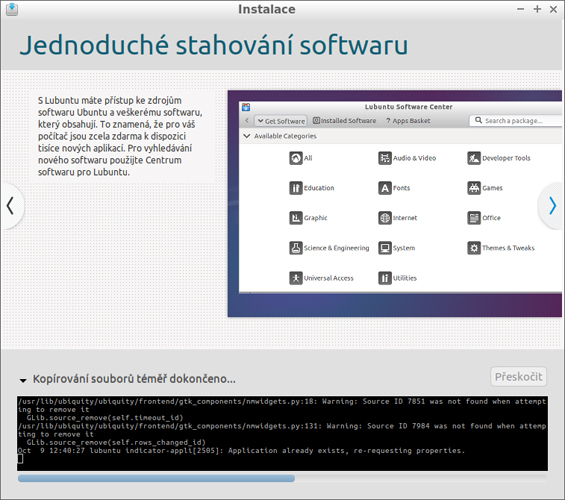565x500 pixels.
Task: Click the Apps Basket tab in the slide
Action: tap(408, 121)
